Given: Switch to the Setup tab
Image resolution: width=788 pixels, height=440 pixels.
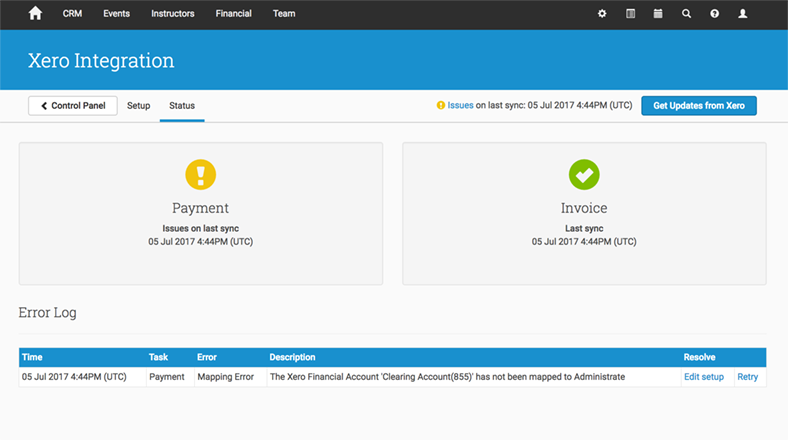Looking at the screenshot, I should [x=139, y=105].
